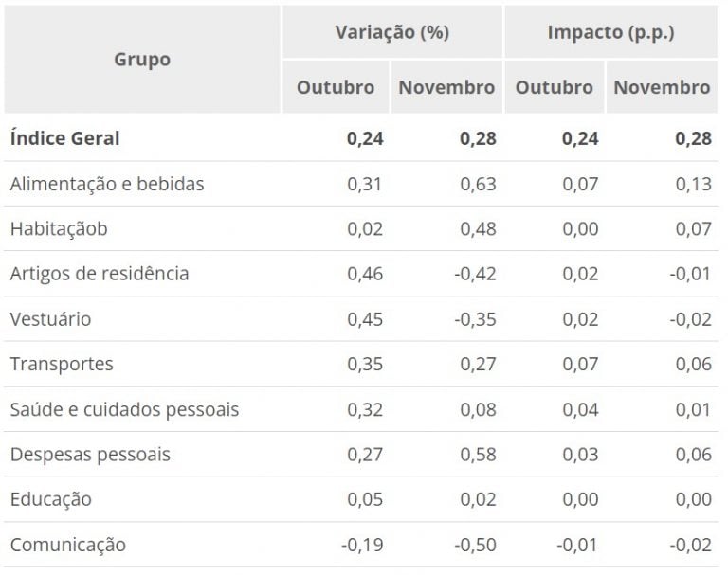Select the Transportes row label
The image size is (728, 575).
[x=62, y=364]
